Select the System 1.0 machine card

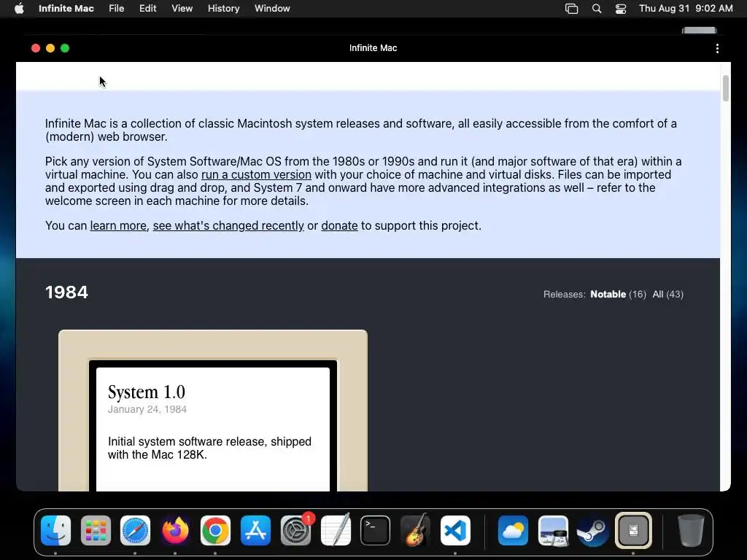tap(213, 411)
